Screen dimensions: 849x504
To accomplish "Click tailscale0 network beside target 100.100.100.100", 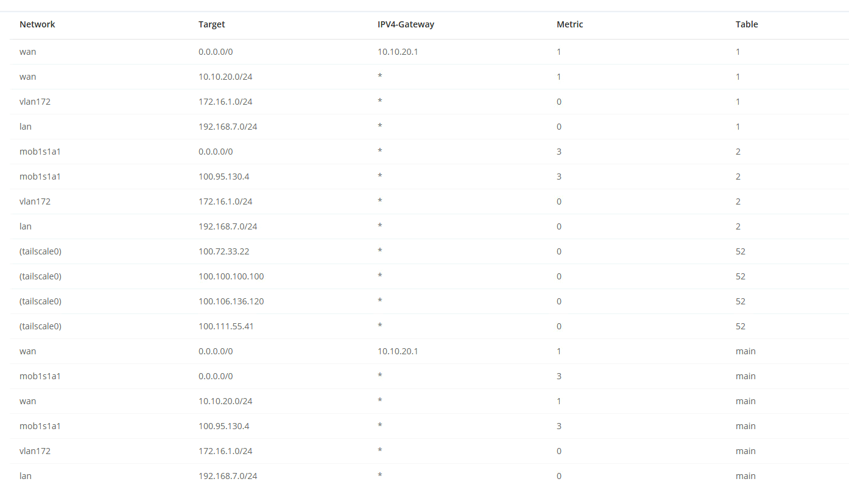I will point(40,276).
